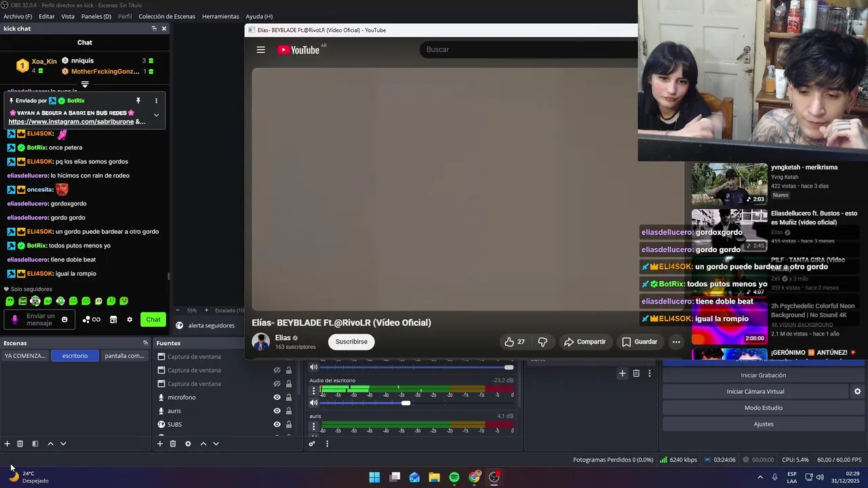Move the selected source down in Fuentes
This screenshot has width=868, height=488.
click(216, 444)
